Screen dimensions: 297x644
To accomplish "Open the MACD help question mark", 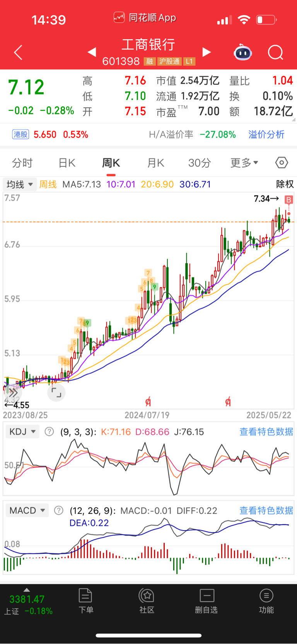I will [x=58, y=510].
